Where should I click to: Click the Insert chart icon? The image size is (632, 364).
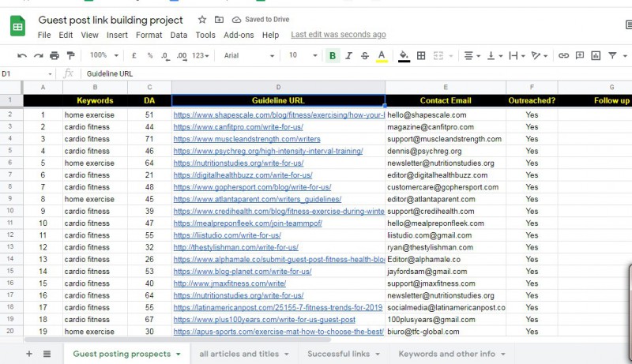click(x=596, y=55)
